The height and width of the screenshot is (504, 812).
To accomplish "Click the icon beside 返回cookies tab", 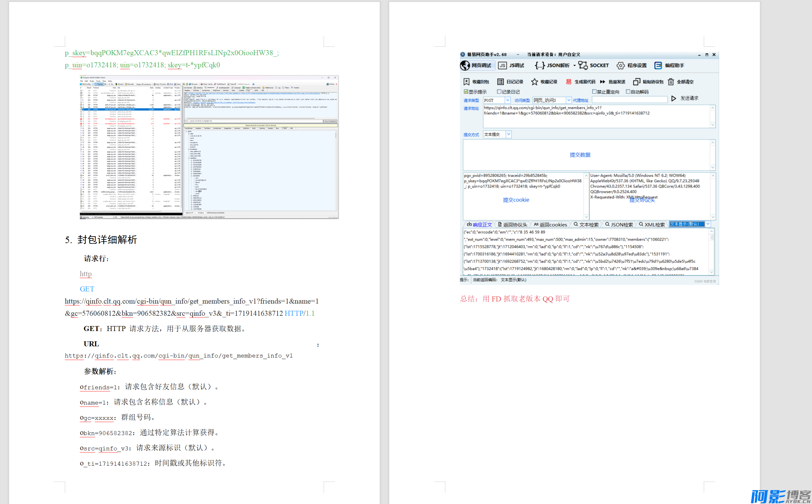I will point(536,224).
